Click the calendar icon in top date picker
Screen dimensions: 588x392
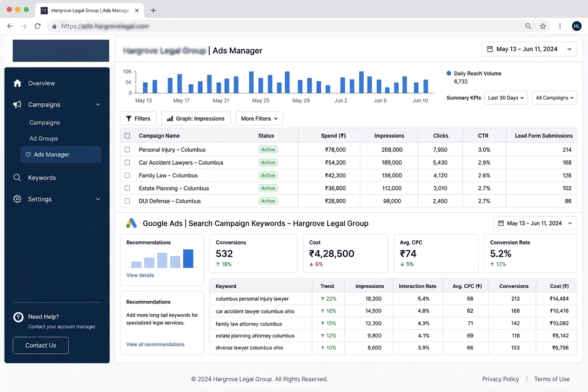click(x=490, y=49)
